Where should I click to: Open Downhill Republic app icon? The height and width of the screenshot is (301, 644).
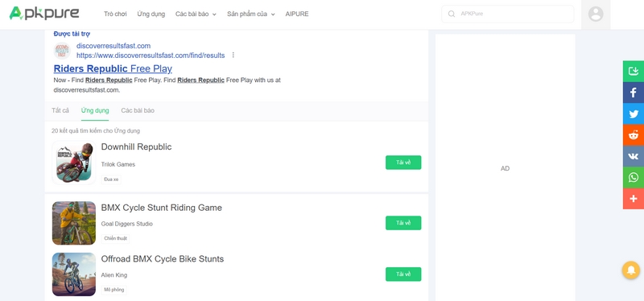[x=74, y=163]
